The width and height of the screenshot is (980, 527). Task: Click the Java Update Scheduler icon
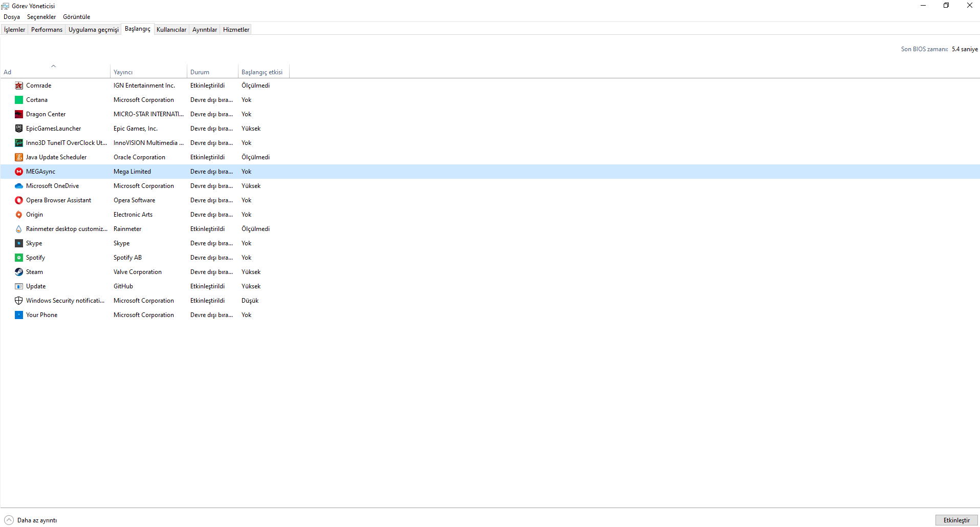click(x=19, y=157)
